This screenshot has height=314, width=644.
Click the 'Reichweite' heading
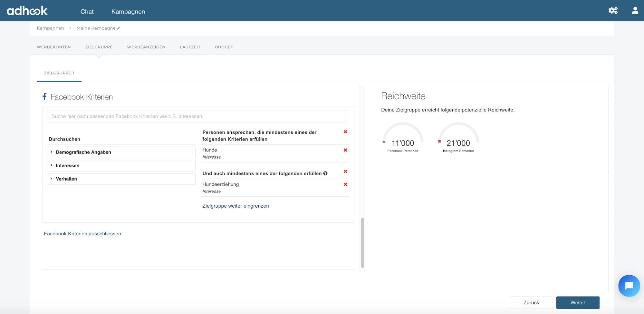tap(403, 96)
